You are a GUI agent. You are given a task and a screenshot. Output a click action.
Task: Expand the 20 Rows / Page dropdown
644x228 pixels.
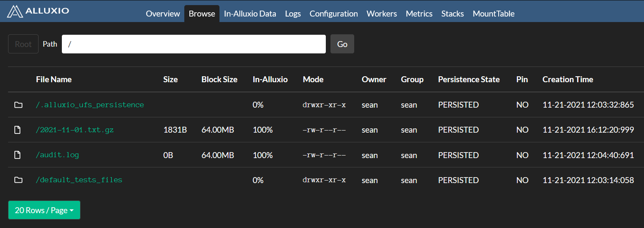point(44,210)
